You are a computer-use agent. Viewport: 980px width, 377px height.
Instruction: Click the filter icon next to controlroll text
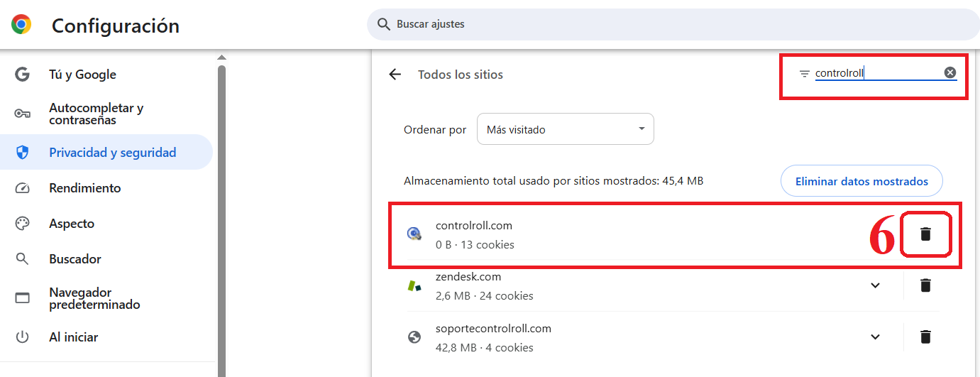804,73
